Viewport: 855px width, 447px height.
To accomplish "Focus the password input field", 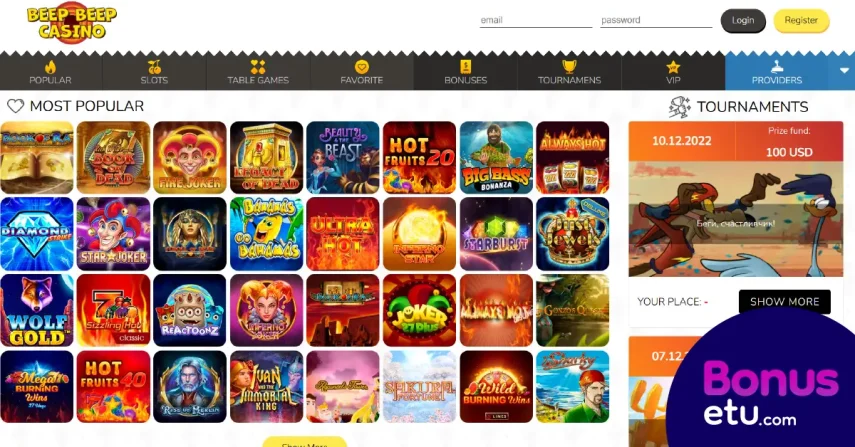I will click(x=656, y=20).
